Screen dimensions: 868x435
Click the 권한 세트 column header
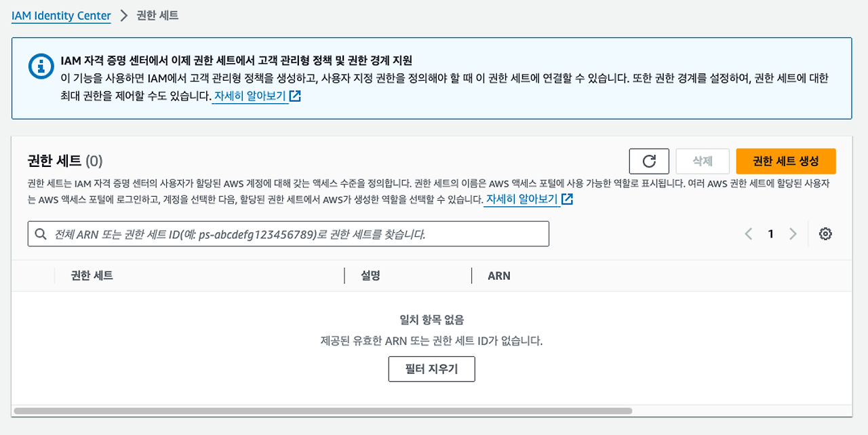tap(92, 276)
